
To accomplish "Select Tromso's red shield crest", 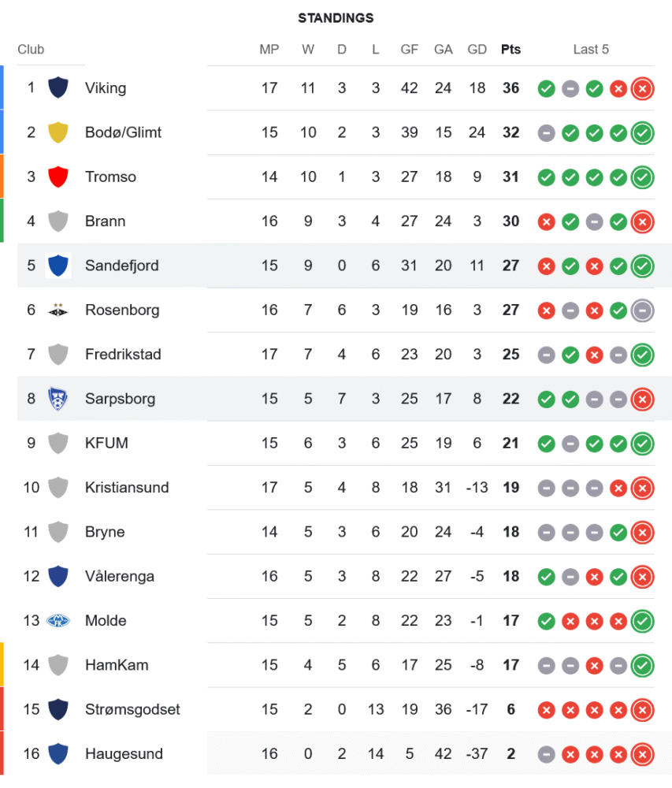I will click(58, 177).
